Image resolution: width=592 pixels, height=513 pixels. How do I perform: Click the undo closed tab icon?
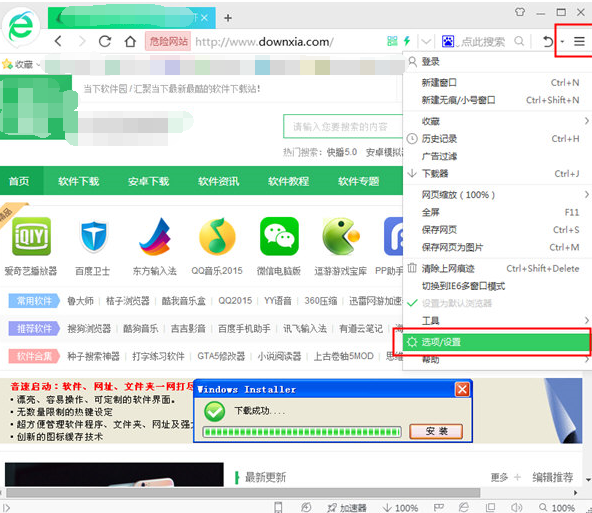pos(548,41)
